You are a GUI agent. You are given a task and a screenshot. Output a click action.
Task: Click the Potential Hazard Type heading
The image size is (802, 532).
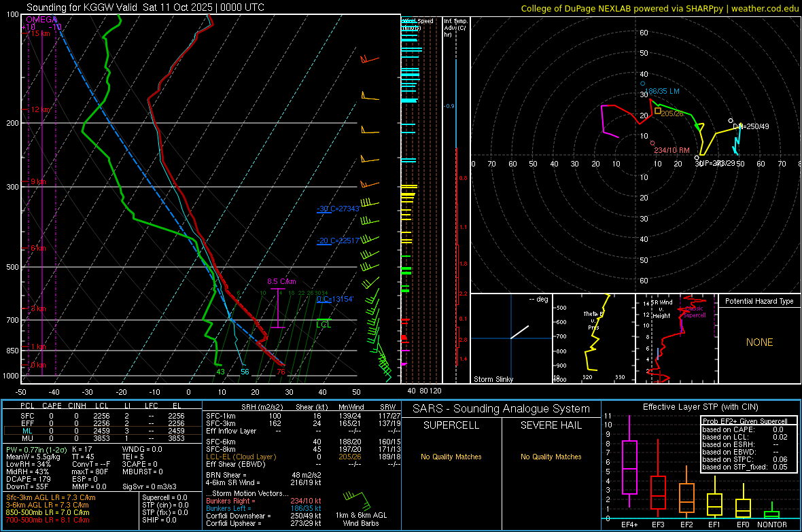(x=759, y=301)
